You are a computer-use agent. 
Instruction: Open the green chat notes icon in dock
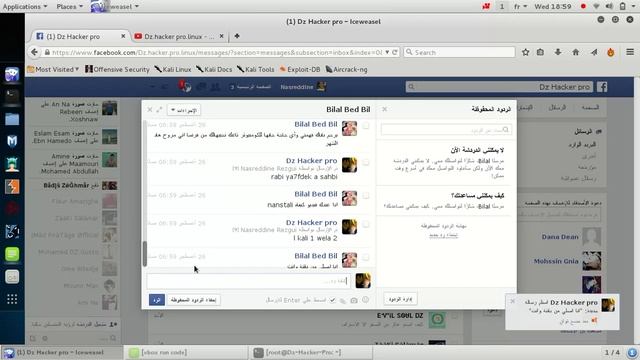click(x=12, y=254)
